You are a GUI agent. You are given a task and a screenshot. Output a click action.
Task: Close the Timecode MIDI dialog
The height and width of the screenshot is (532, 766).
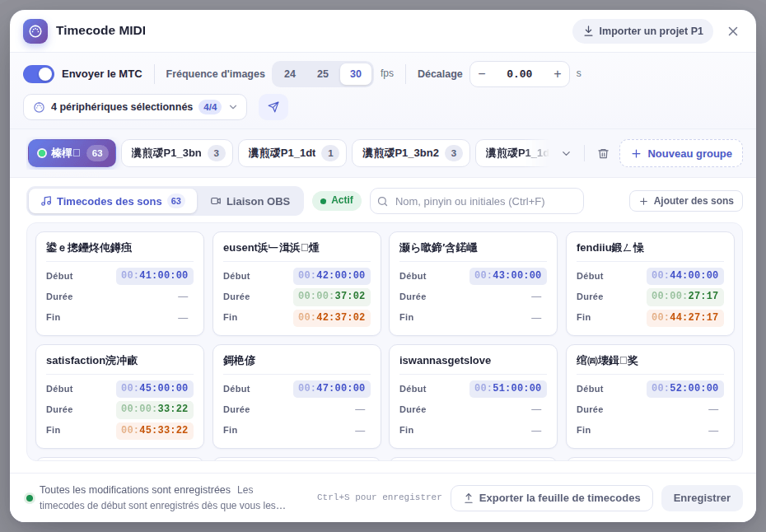[x=733, y=31]
